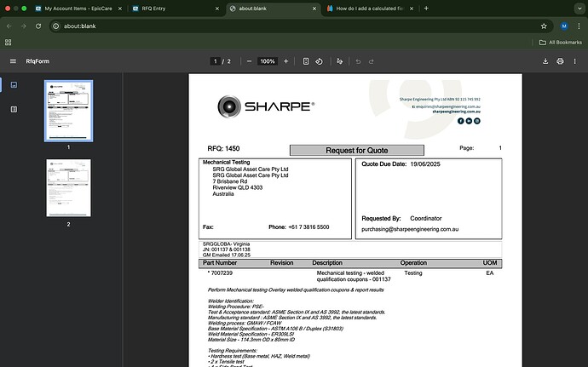Viewport: 588px width, 367px height.
Task: Close the How do I add tab
Action: pyautogui.click(x=412, y=9)
